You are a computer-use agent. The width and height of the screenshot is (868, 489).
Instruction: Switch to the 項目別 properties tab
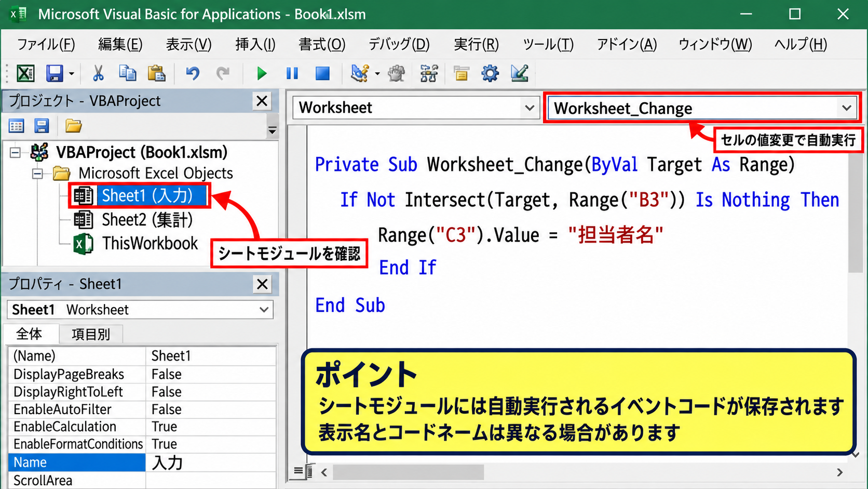point(91,334)
